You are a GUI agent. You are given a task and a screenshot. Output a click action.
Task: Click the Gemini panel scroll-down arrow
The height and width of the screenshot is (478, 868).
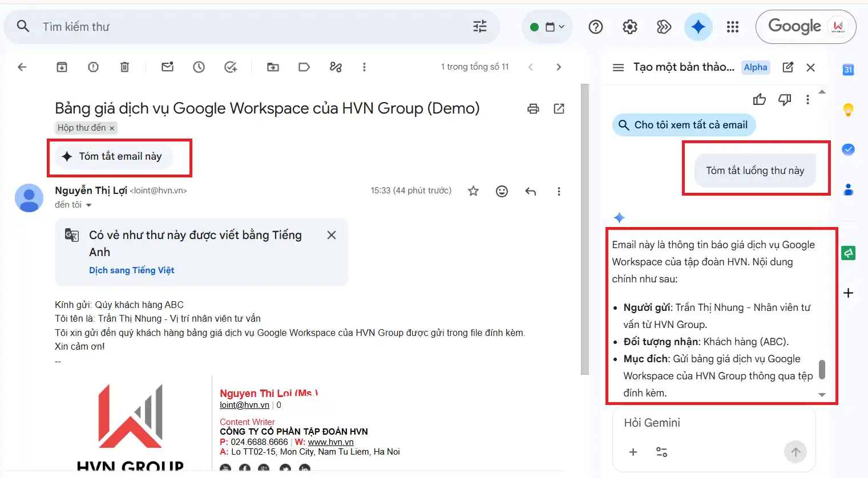point(822,395)
